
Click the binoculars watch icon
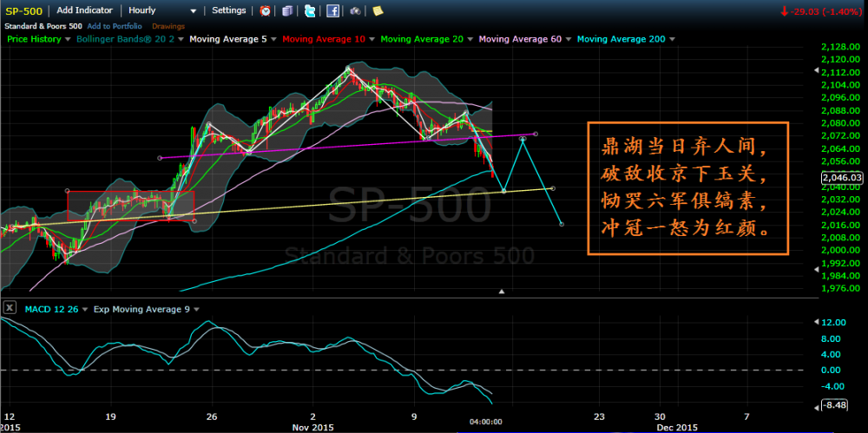point(355,10)
